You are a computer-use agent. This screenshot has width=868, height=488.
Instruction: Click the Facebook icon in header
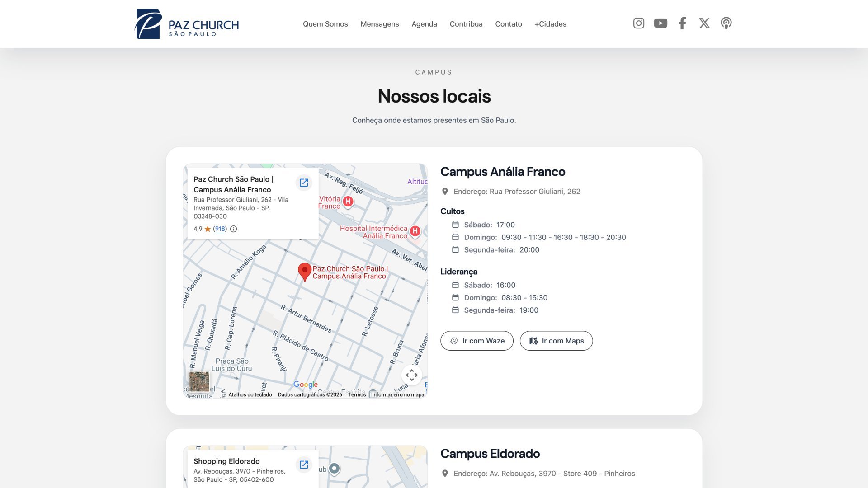[x=682, y=23]
